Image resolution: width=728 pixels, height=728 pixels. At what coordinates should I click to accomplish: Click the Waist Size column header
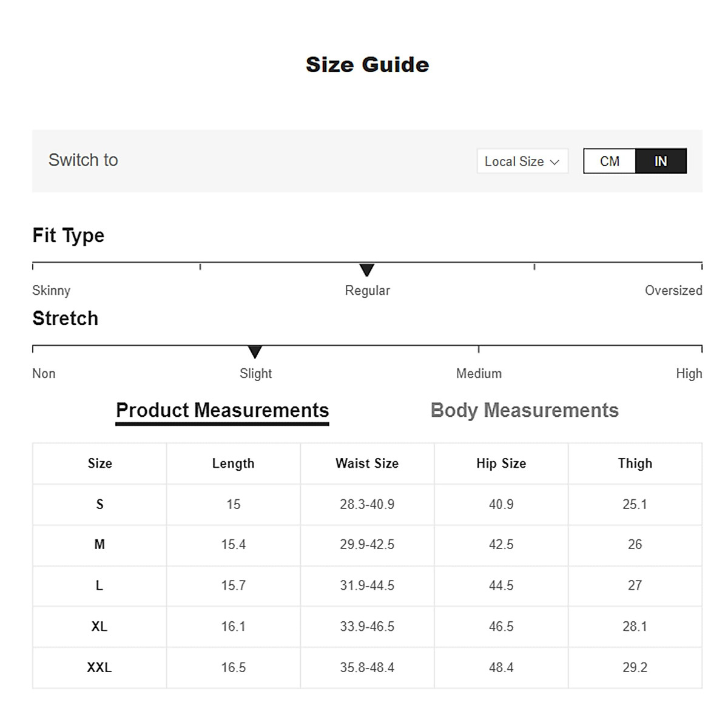pos(367,463)
